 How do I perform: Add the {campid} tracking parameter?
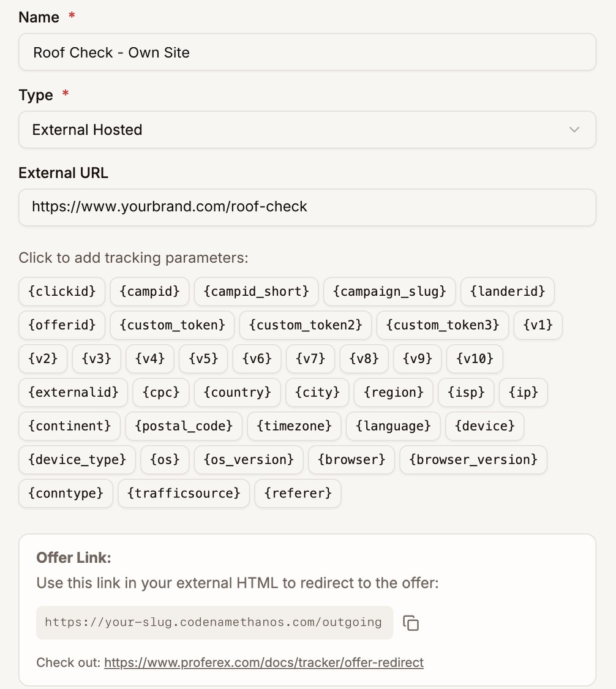[149, 292]
